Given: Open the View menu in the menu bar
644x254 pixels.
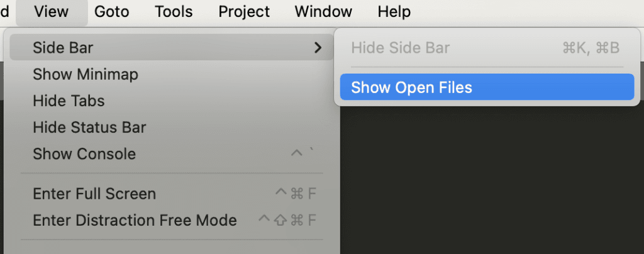Looking at the screenshot, I should point(52,11).
